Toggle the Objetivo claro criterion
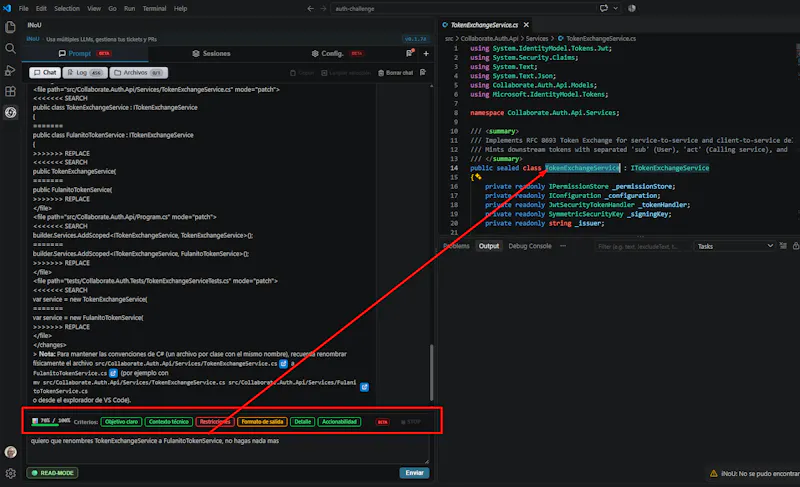The image size is (800, 487). point(121,422)
